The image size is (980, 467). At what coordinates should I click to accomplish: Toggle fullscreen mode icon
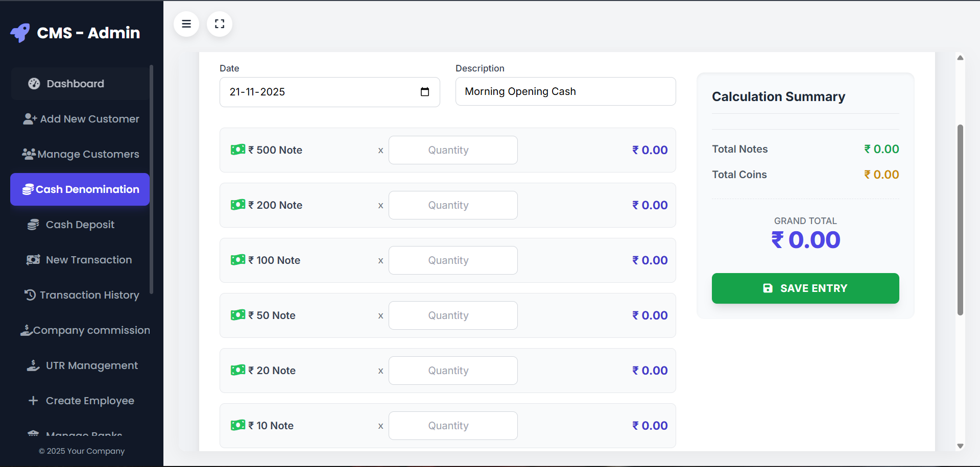(220, 24)
